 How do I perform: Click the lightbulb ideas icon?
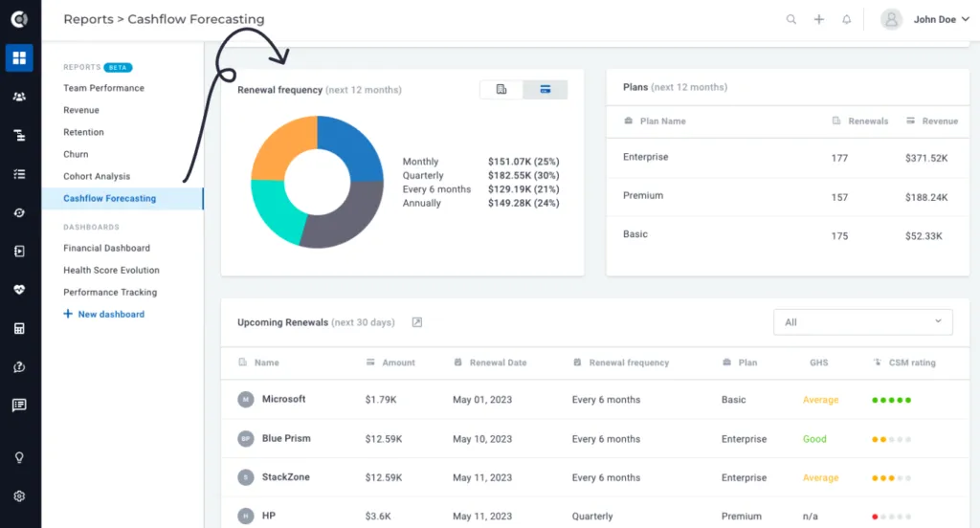[19, 458]
